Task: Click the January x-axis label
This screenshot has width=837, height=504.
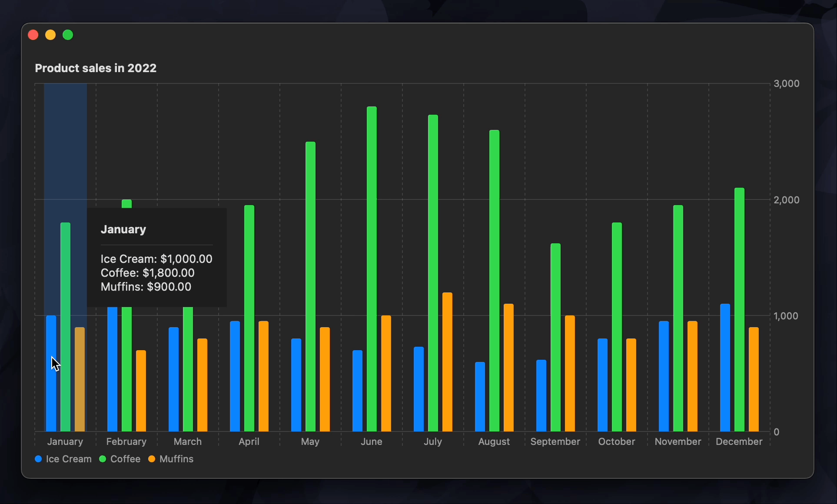Action: click(65, 441)
